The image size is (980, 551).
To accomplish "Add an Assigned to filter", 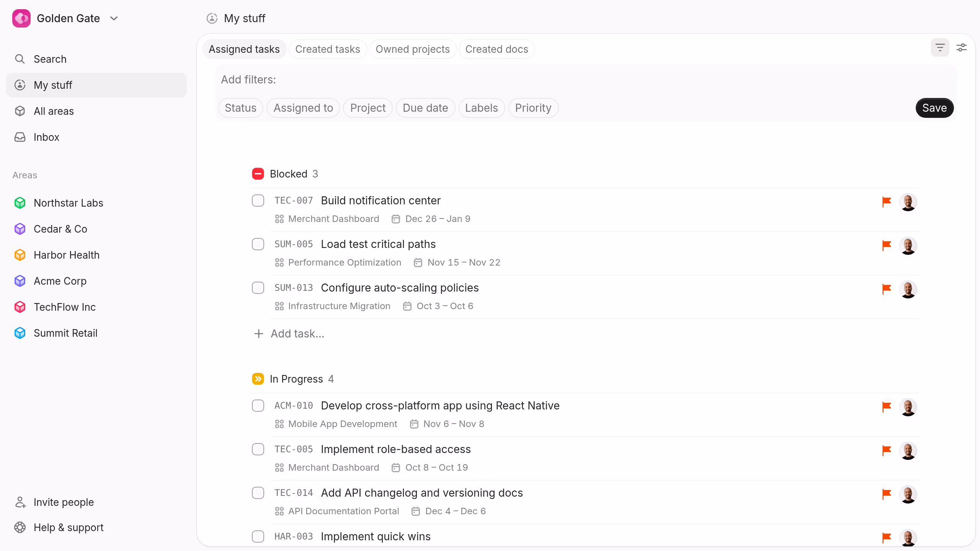I will pyautogui.click(x=303, y=108).
